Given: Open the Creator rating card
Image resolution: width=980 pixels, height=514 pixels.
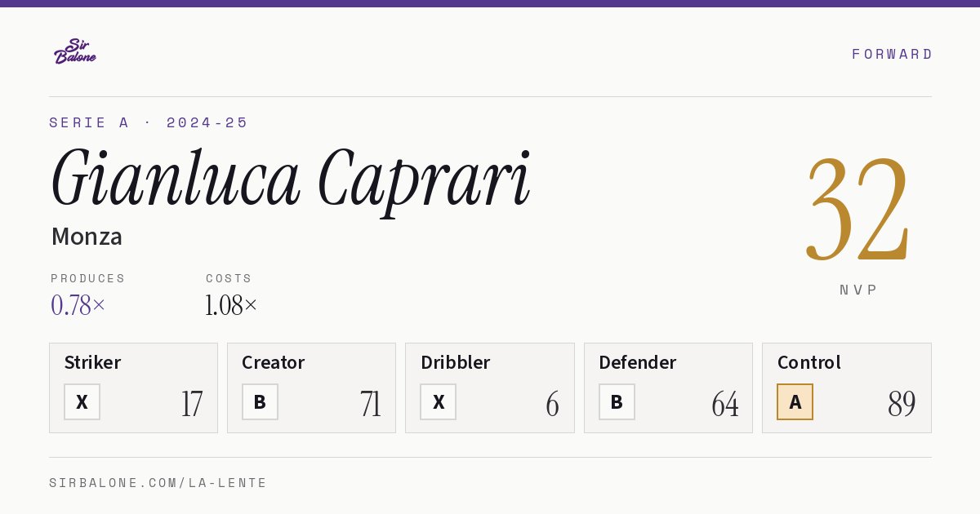Looking at the screenshot, I should click(x=311, y=388).
